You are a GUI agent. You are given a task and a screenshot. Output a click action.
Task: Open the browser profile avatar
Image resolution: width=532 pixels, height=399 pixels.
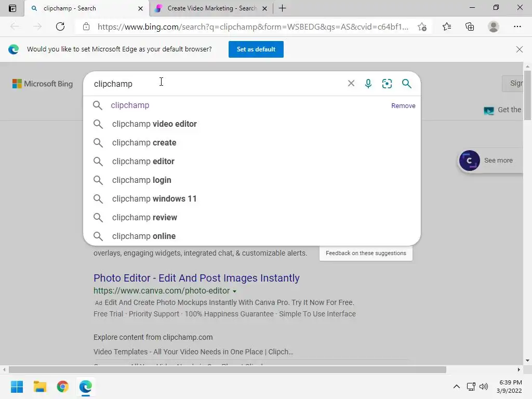(494, 26)
